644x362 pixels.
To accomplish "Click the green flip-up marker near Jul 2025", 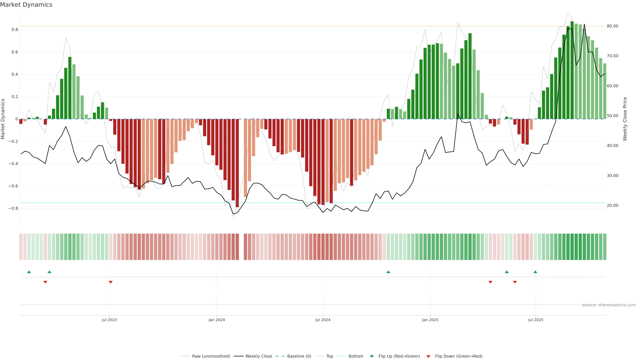I will coord(535,272).
